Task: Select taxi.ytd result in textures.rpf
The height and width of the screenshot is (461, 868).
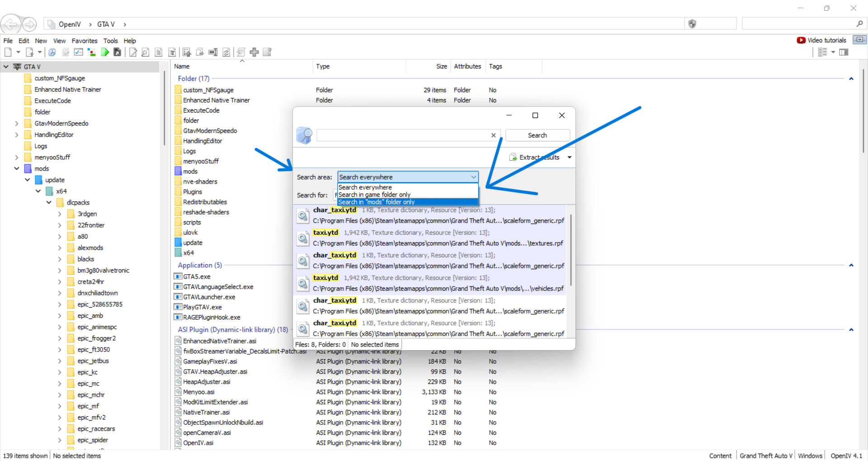Action: pyautogui.click(x=429, y=238)
